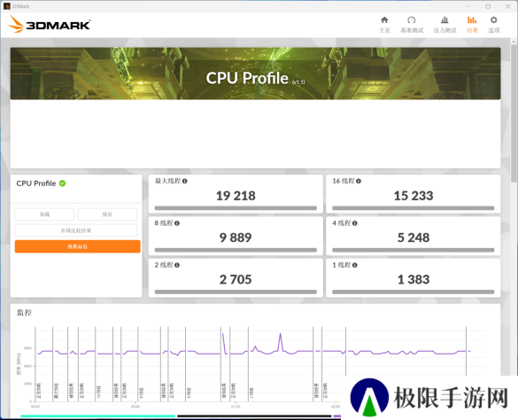
Task: Click the 3DMark title bar app icon
Action: (6, 6)
